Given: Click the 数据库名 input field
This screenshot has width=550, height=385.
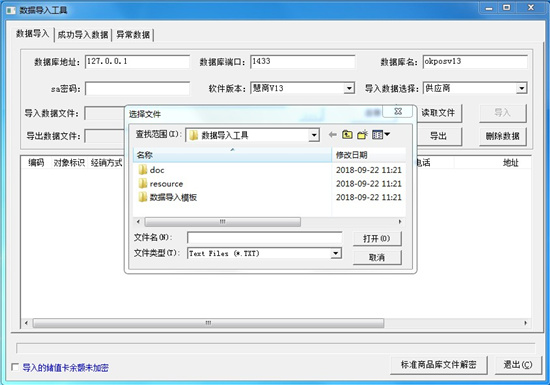Looking at the screenshot, I should coord(475,61).
